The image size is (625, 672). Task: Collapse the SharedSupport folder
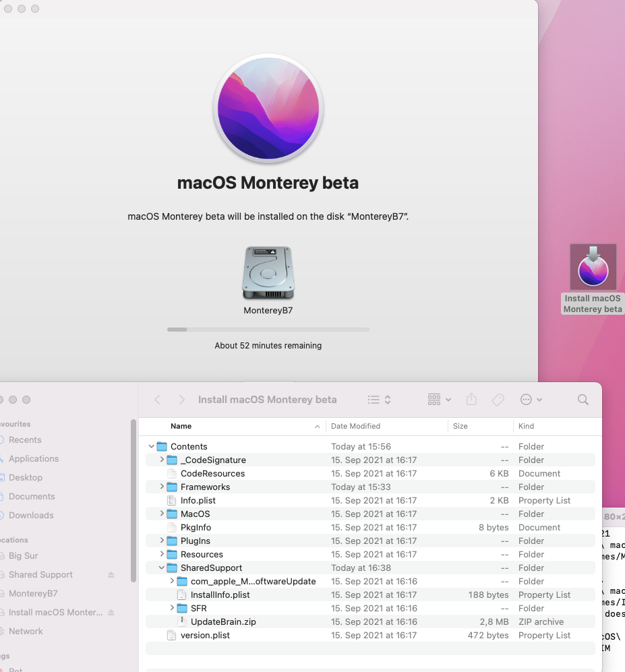click(x=162, y=568)
